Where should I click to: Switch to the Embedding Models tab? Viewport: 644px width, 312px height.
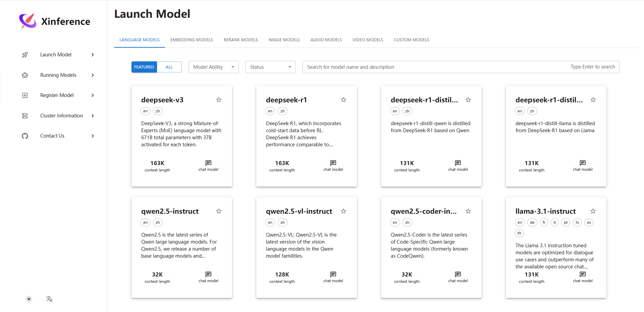click(192, 40)
